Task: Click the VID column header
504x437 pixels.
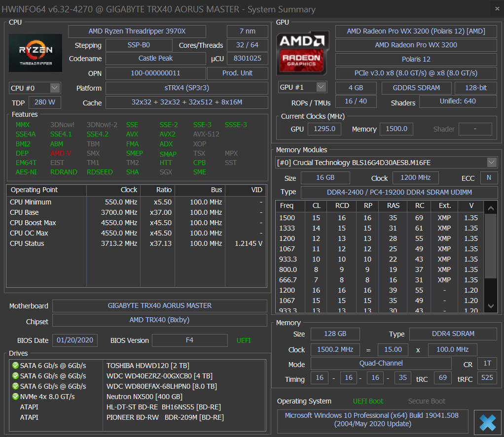Action: (246, 190)
